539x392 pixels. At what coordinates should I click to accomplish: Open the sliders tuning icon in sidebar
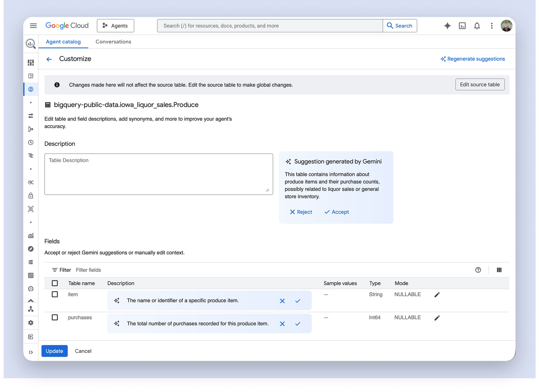coord(31,262)
